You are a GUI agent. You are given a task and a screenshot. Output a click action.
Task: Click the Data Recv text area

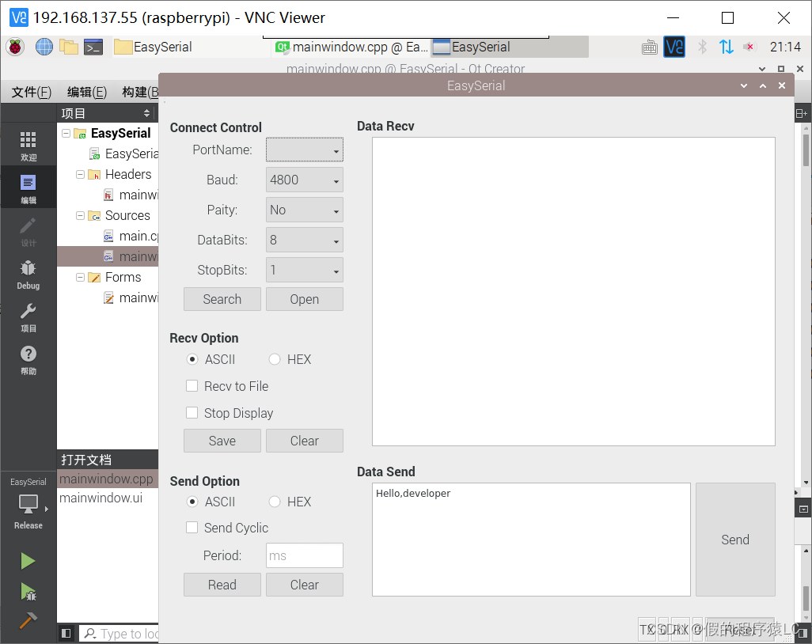coord(574,291)
